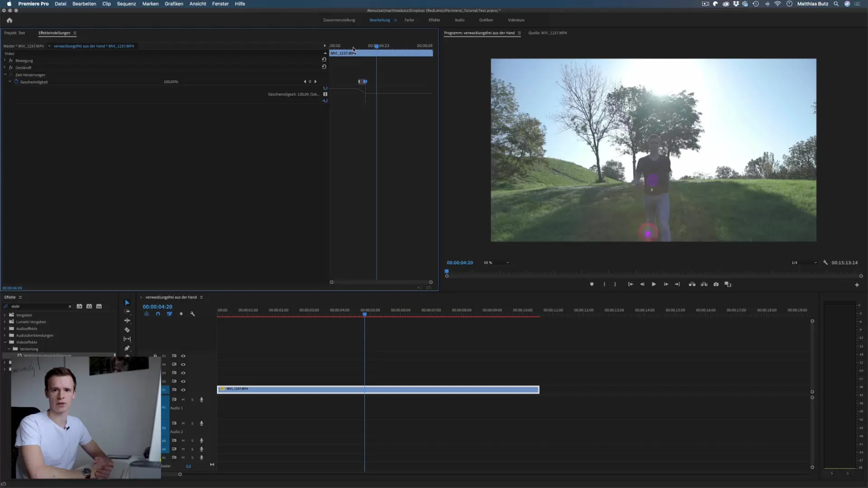Click Program monitor timecode 00:00:04:20

460,263
